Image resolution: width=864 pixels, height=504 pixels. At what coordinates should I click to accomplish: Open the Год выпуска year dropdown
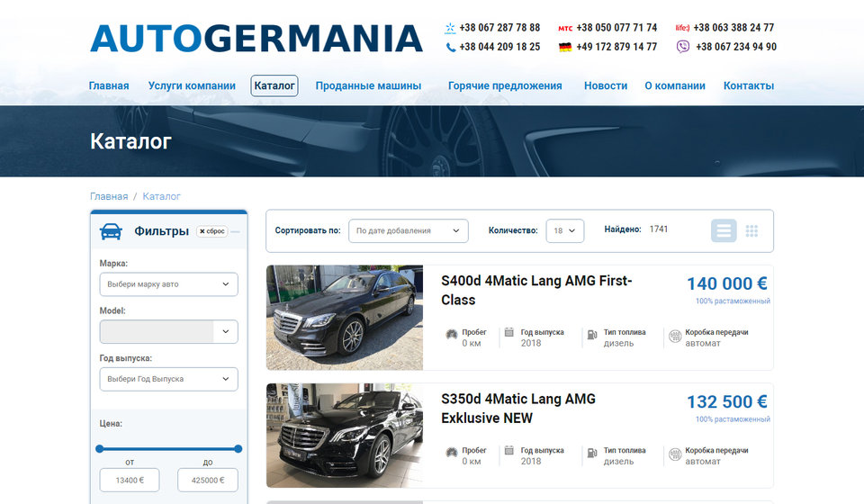[168, 379]
